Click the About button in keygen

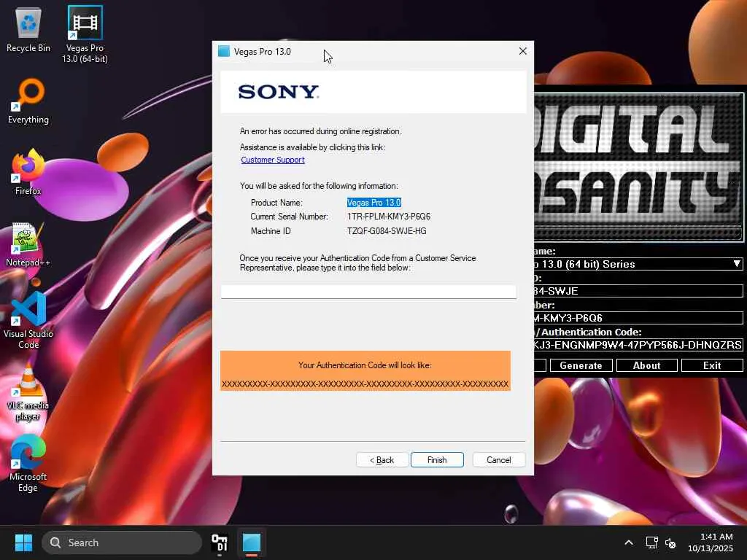646,365
